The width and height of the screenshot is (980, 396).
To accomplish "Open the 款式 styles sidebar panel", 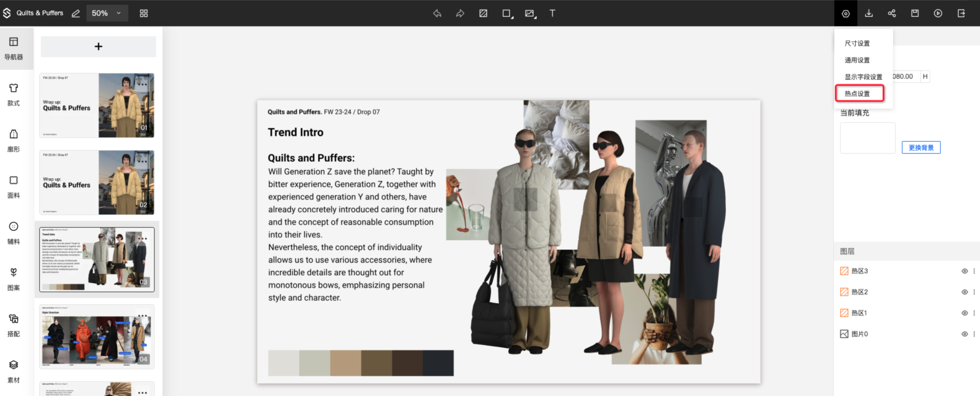I will [x=14, y=94].
